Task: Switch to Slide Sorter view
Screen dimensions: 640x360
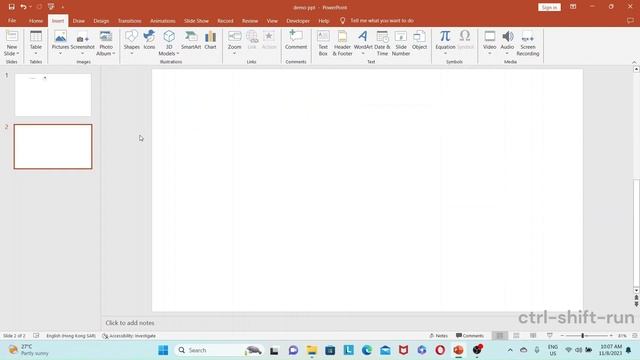Action: 516,336
